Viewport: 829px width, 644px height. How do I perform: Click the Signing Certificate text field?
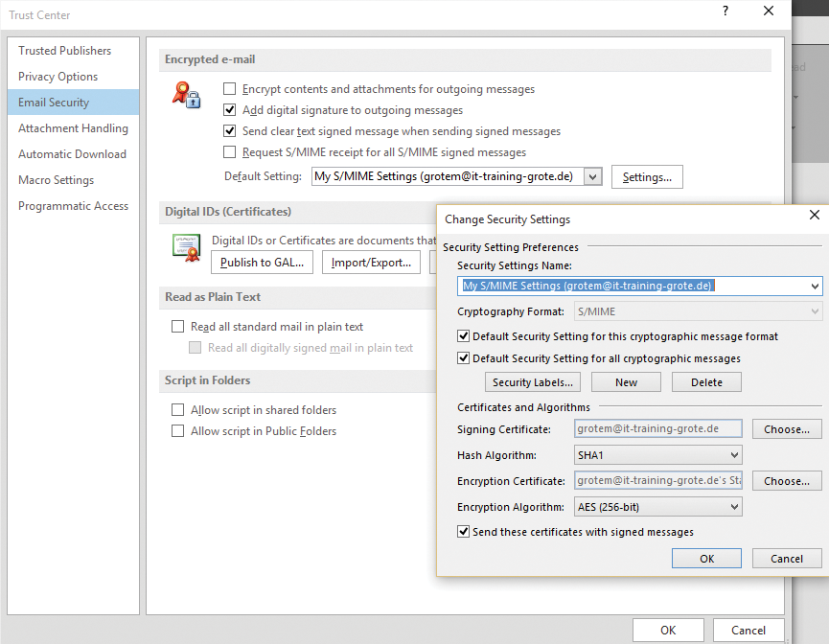pos(657,428)
